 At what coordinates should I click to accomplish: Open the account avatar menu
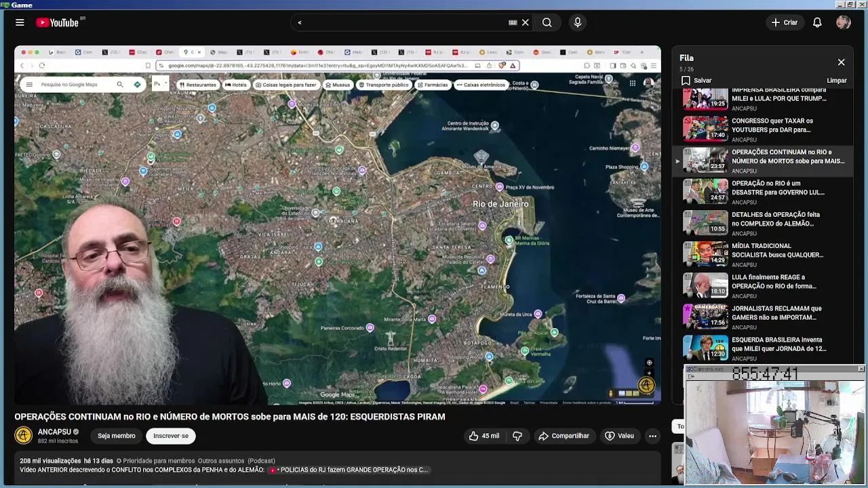844,22
